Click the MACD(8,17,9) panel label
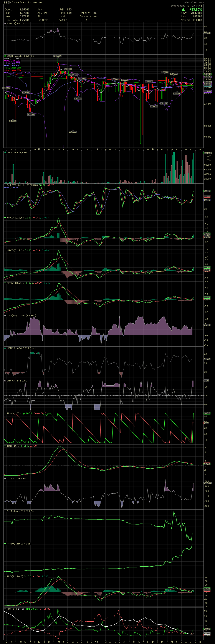The image size is (215, 644). pos(26,250)
